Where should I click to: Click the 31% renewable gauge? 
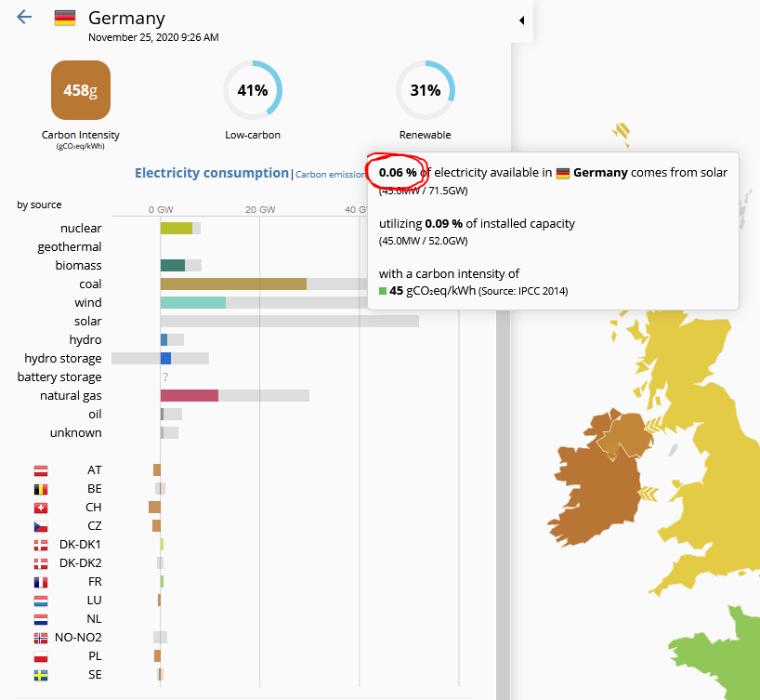(x=425, y=90)
